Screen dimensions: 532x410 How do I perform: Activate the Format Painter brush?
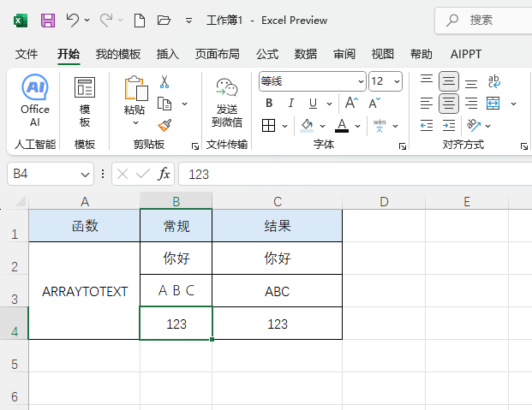[x=164, y=125]
